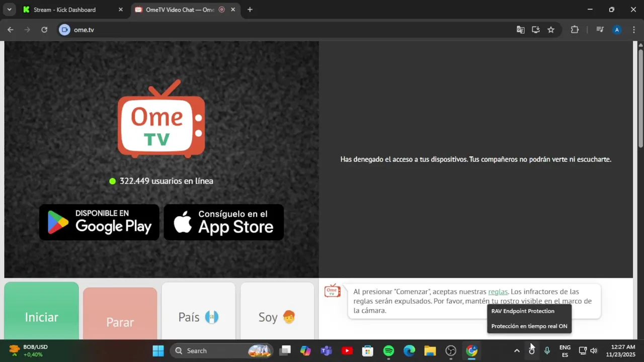Open Spotify from the taskbar

coord(388,351)
